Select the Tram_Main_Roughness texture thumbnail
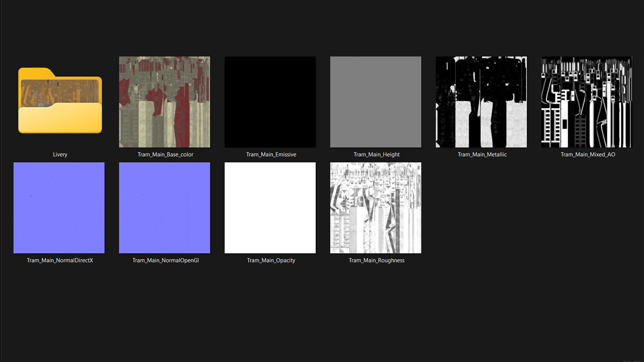The height and width of the screenshot is (362, 644). (x=375, y=208)
